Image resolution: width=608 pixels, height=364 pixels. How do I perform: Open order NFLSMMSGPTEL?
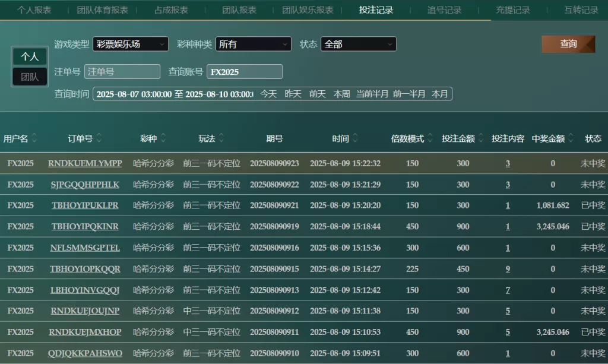(85, 248)
